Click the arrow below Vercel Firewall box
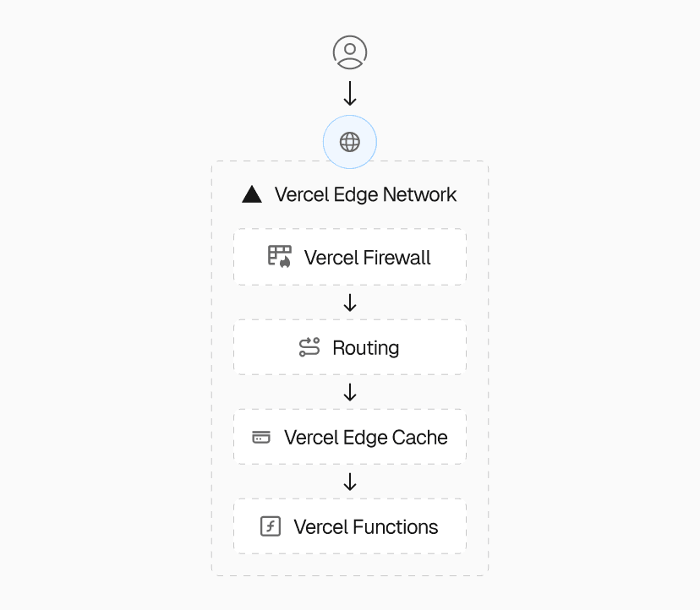This screenshot has width=700, height=610. (349, 302)
